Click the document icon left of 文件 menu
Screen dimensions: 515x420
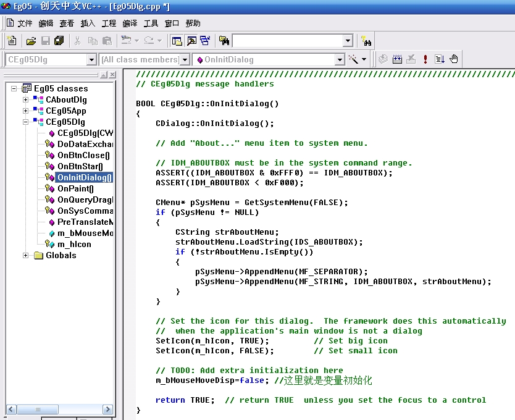(10, 23)
